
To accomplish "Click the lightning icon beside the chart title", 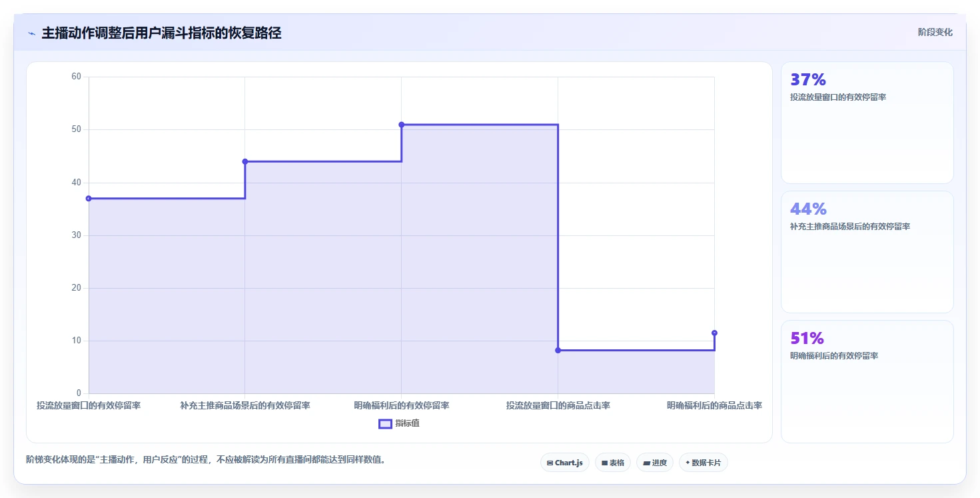I will coord(31,33).
